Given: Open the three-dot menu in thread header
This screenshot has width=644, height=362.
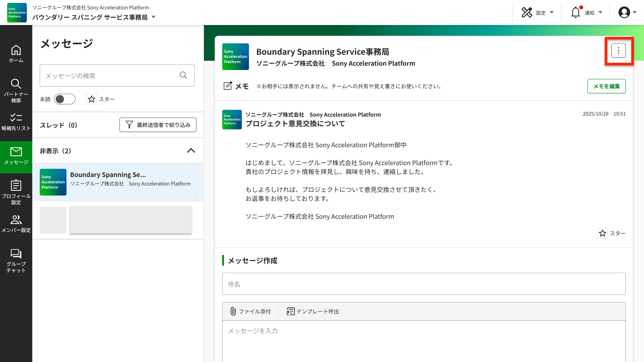Looking at the screenshot, I should [x=618, y=51].
